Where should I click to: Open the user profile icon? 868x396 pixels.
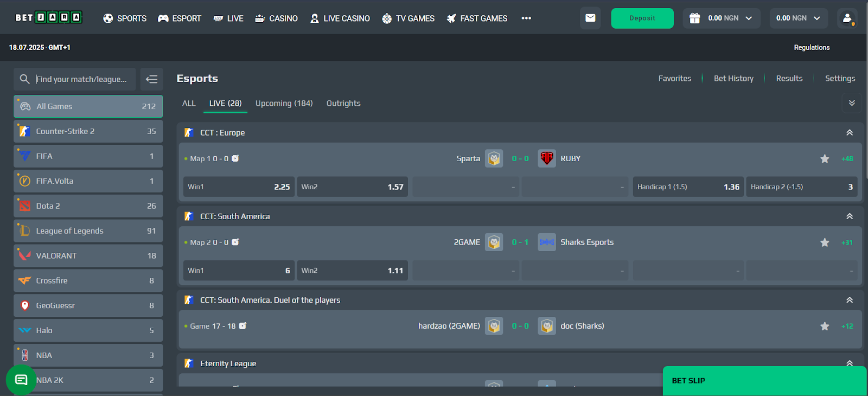point(847,18)
